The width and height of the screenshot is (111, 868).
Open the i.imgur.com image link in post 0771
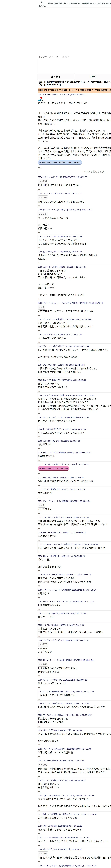point(53,468)
